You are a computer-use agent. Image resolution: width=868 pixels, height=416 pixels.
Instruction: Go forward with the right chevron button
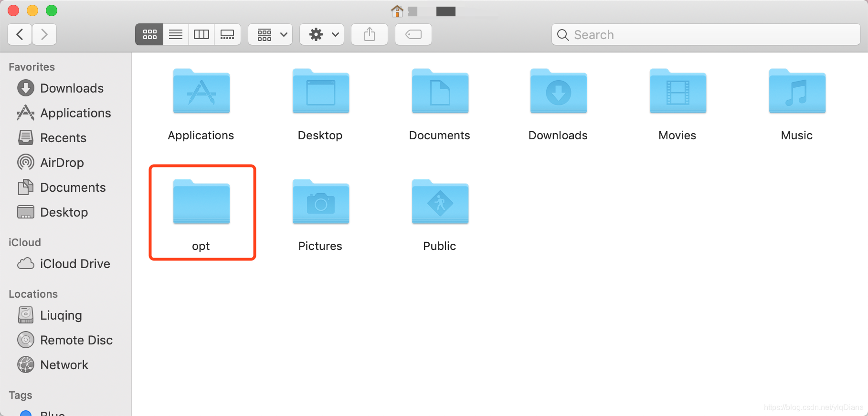coord(44,34)
